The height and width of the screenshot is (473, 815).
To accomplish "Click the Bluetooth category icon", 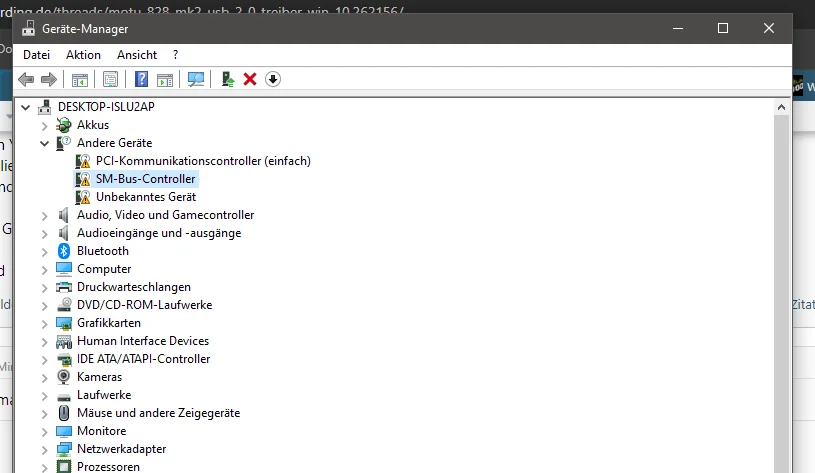I will point(64,251).
